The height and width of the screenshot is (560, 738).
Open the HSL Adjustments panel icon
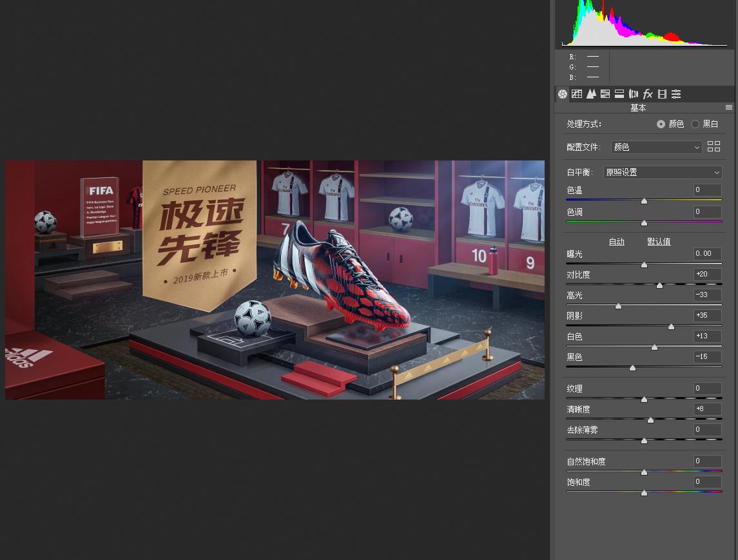605,94
